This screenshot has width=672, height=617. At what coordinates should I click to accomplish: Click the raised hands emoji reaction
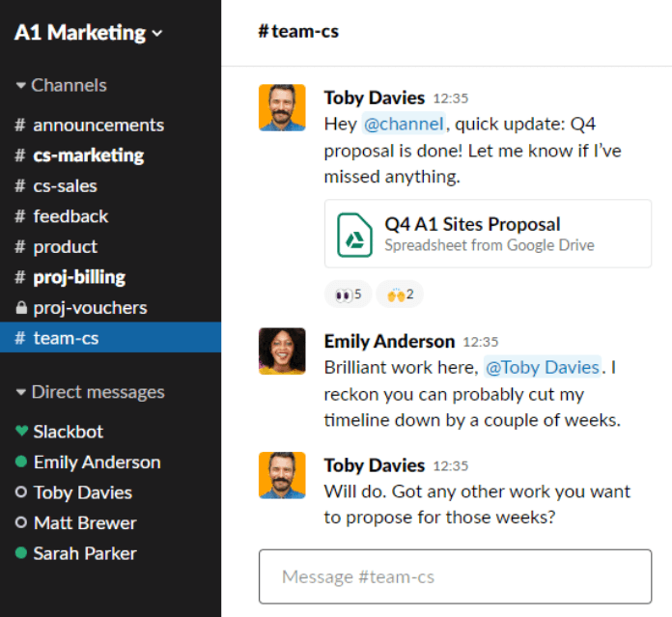pos(400,294)
